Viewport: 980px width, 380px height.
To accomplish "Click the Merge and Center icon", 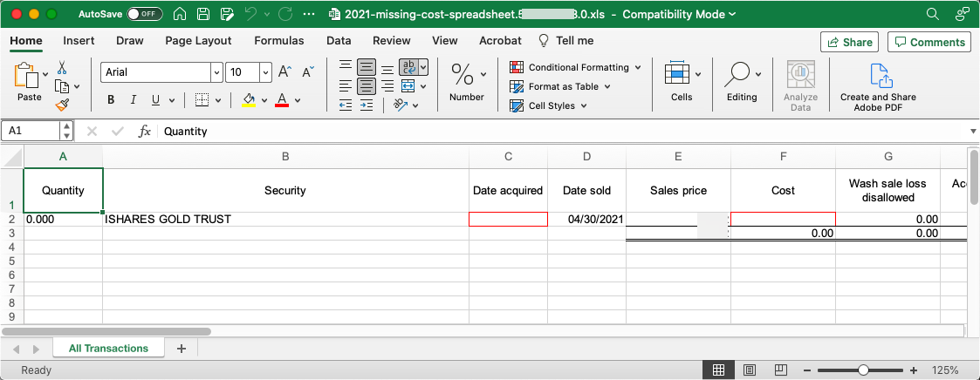I will pos(408,85).
